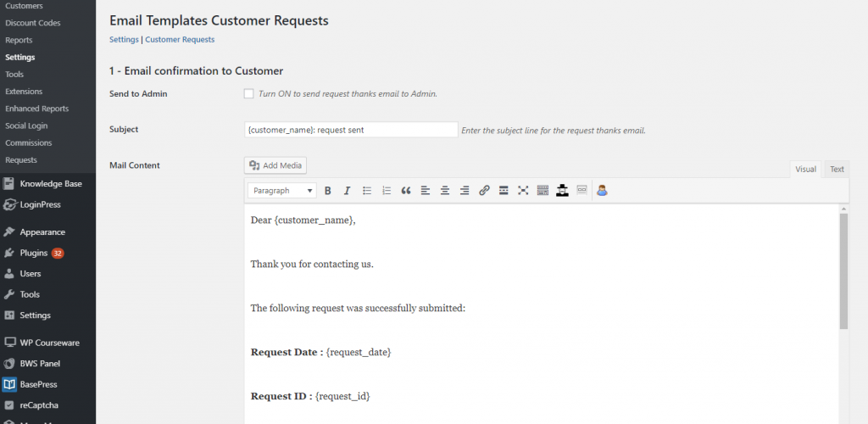Image resolution: width=868 pixels, height=424 pixels.
Task: Insert a numbered list
Action: pyautogui.click(x=387, y=191)
